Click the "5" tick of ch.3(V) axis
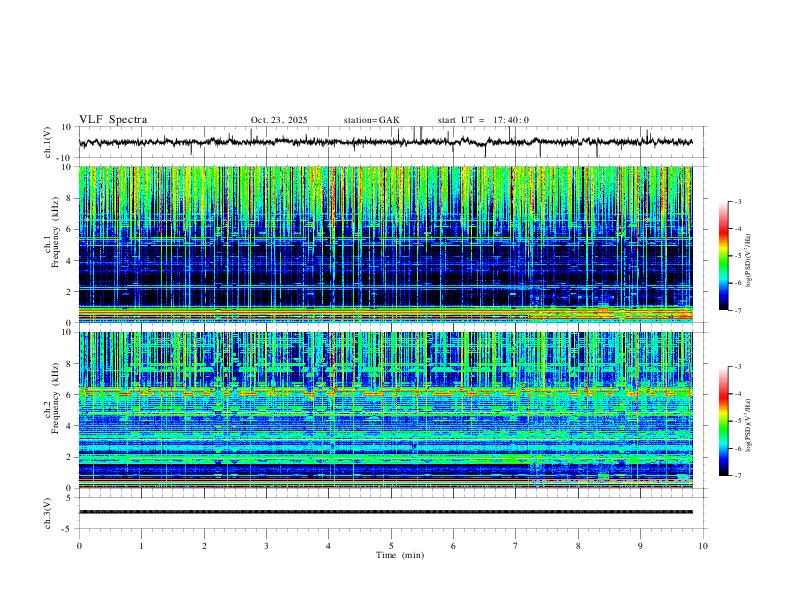 coord(69,498)
